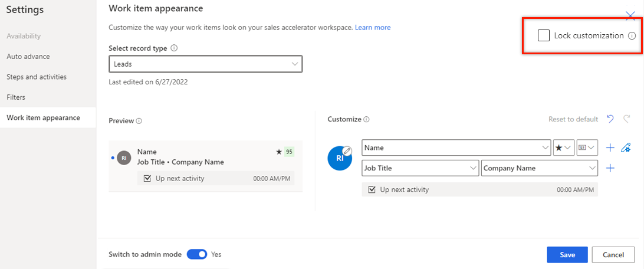Cancel the appearance changes
644x269 pixels.
click(x=613, y=255)
